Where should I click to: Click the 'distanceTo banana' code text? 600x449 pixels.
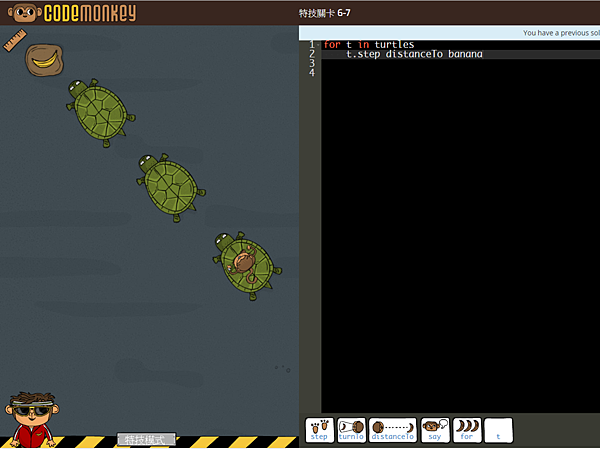(434, 54)
